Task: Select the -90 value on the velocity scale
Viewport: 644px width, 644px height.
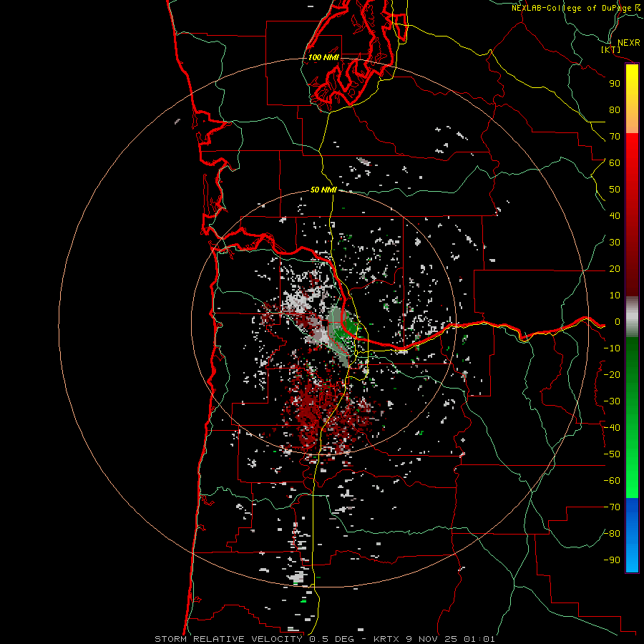Action: [x=612, y=560]
